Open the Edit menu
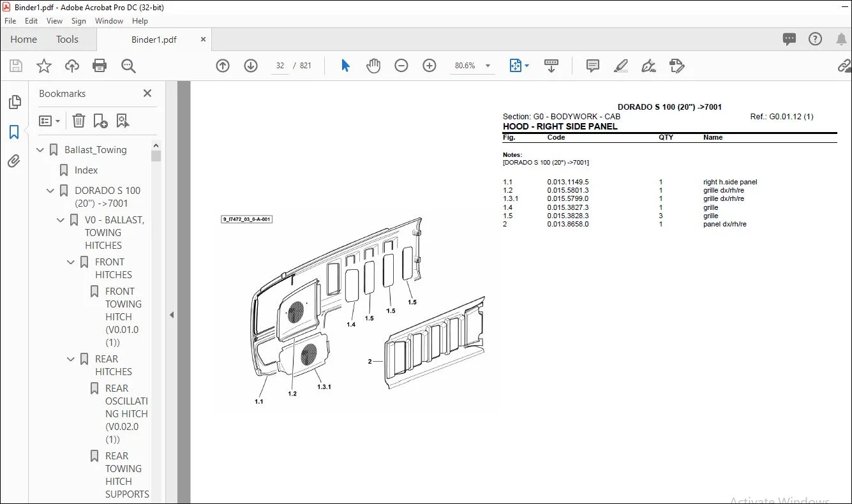Image resolution: width=852 pixels, height=504 pixels. pos(31,21)
